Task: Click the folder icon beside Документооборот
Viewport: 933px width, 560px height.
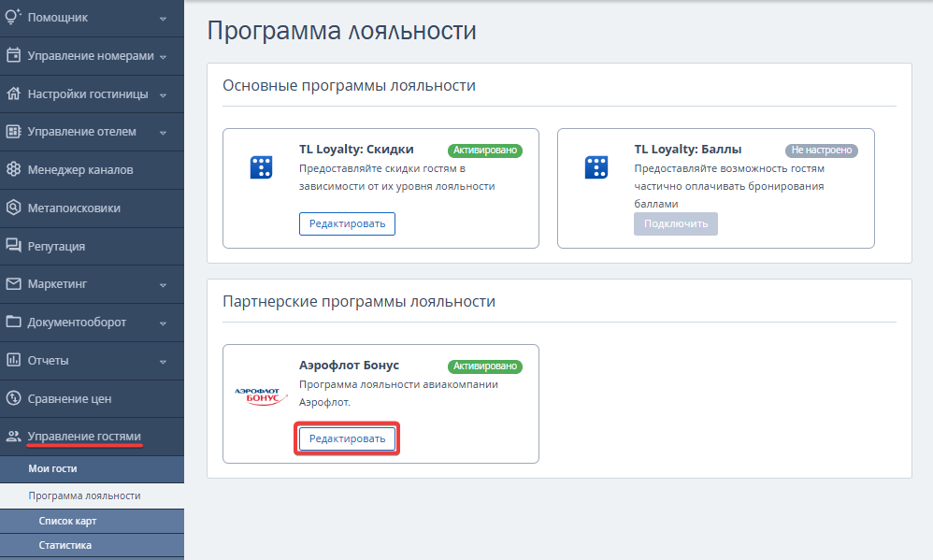Action: coord(13,322)
